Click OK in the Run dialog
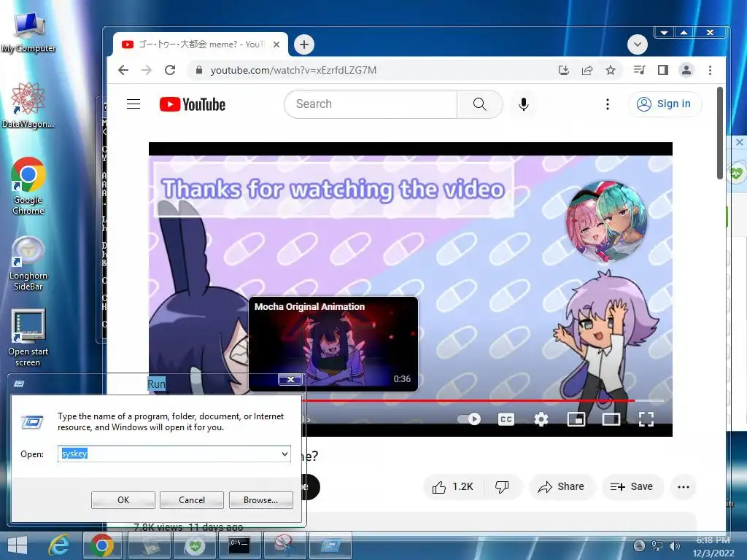The image size is (747, 560). tap(123, 500)
